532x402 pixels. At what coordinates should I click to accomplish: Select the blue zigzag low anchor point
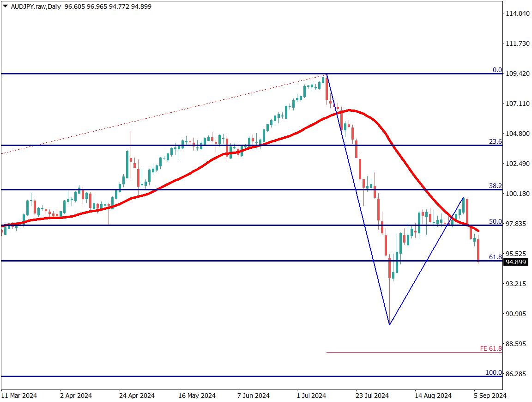pos(389,325)
